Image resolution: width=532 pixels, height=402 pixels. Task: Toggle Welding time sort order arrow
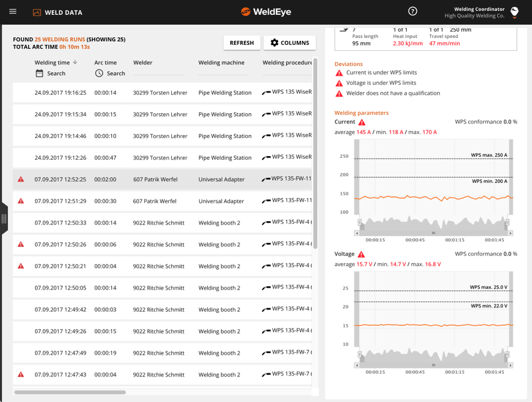[x=75, y=62]
